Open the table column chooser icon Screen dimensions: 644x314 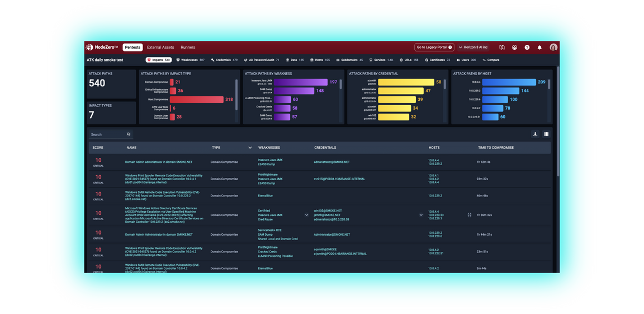coord(546,134)
